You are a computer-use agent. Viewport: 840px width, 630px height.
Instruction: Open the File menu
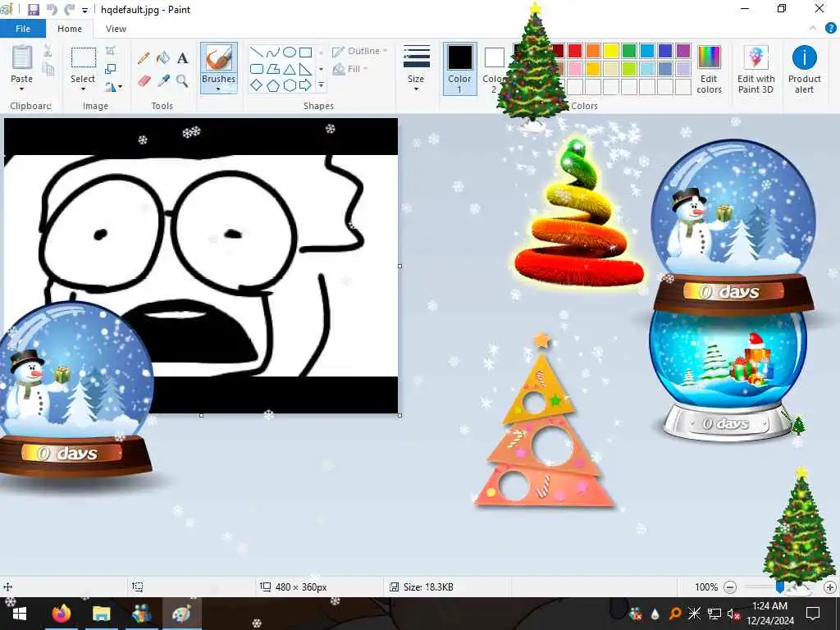pos(23,29)
